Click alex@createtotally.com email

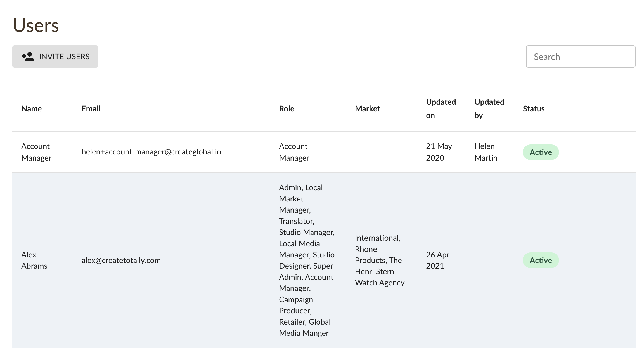click(121, 260)
